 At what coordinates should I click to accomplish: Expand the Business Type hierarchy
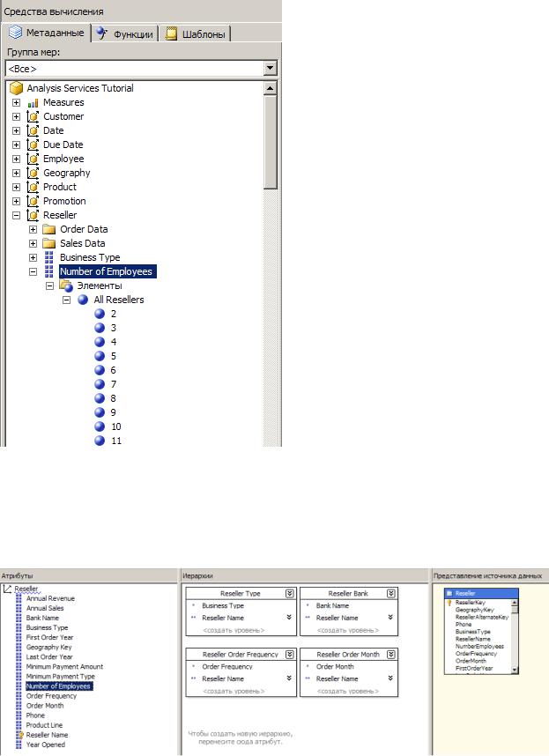(x=33, y=257)
